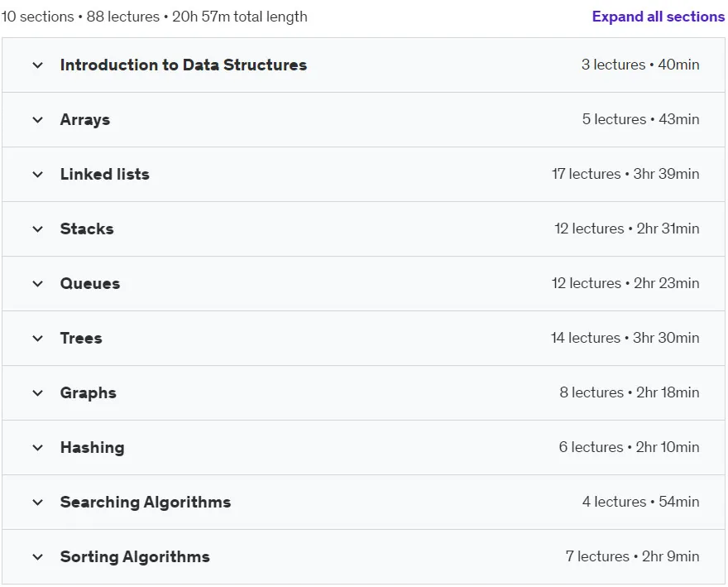Expand the Arrays section chevron
The image size is (728, 587).
coord(37,120)
